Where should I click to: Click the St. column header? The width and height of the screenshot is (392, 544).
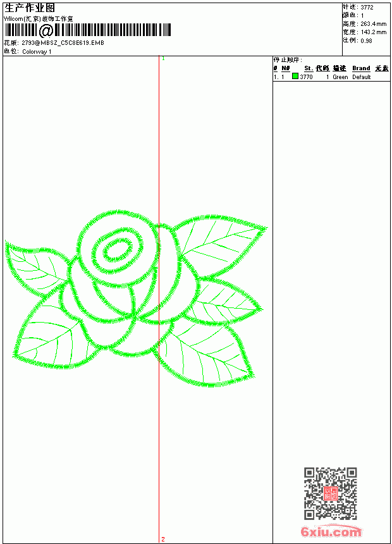309,68
